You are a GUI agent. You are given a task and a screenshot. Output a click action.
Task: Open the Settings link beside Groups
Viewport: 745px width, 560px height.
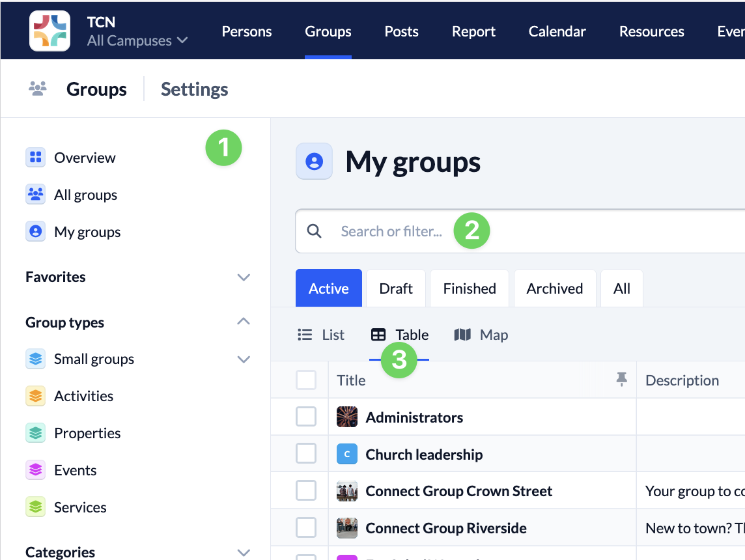tap(194, 89)
